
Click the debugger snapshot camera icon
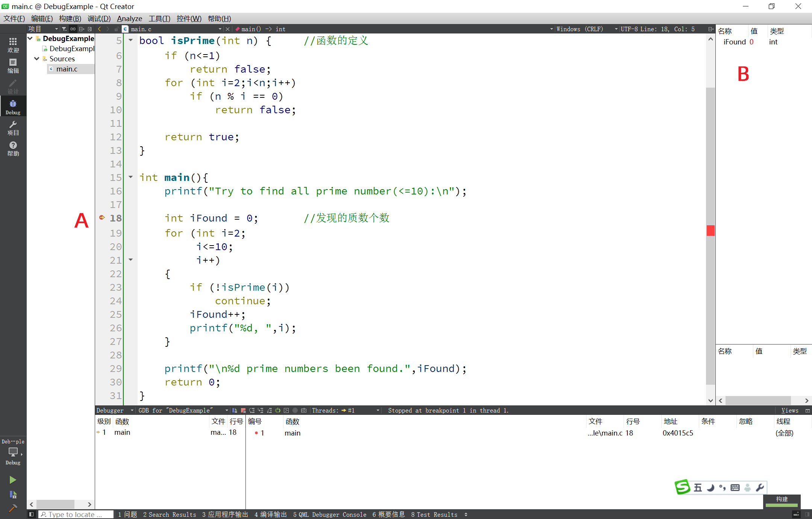(304, 410)
